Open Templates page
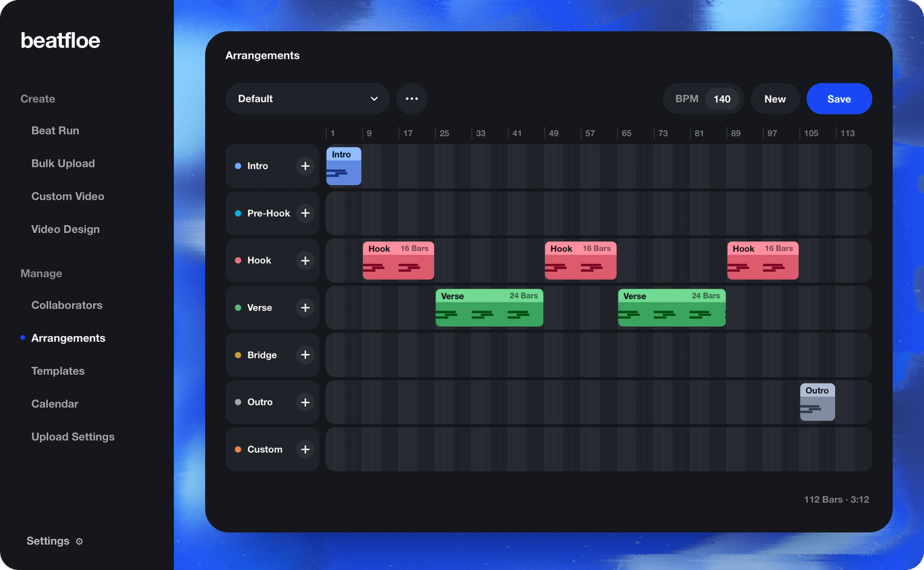The height and width of the screenshot is (570, 924). pyautogui.click(x=58, y=371)
